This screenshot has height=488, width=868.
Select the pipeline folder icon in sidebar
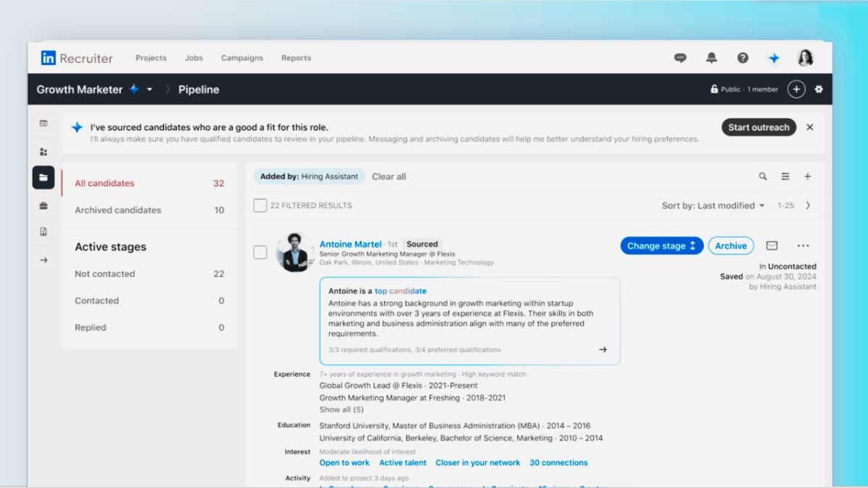43,178
